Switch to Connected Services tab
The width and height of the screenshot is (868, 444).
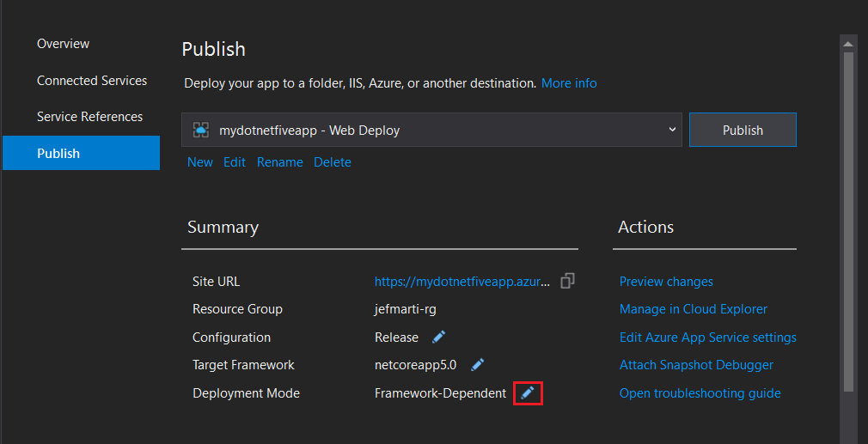(92, 81)
